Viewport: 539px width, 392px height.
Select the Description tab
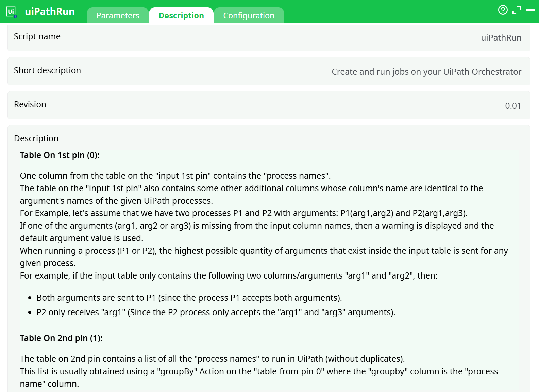pyautogui.click(x=181, y=16)
